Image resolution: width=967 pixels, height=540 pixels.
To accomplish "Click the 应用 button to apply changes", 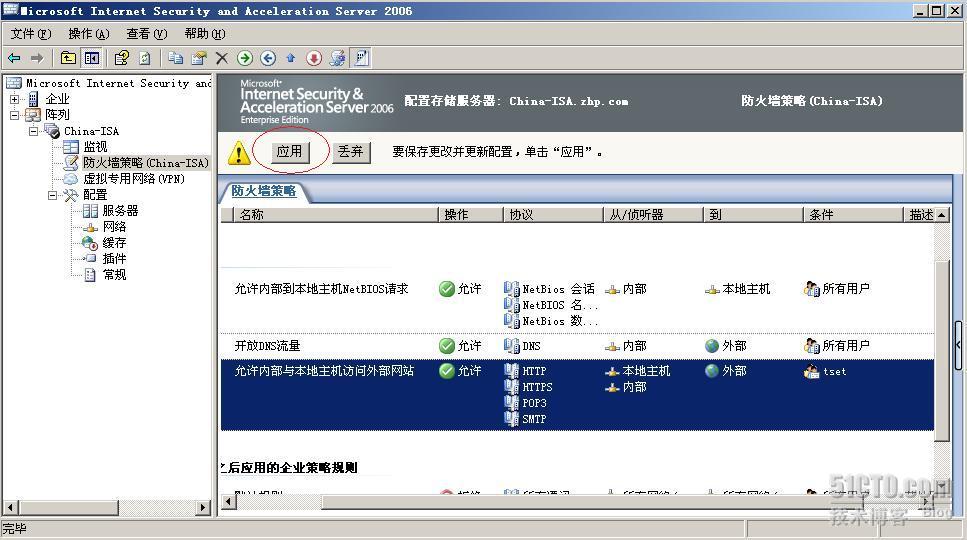I will pyautogui.click(x=289, y=152).
